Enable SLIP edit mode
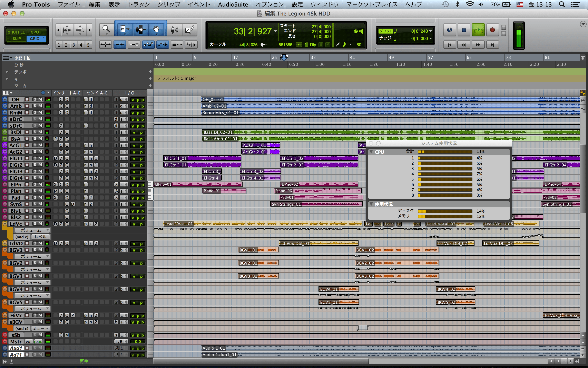 (x=16, y=38)
